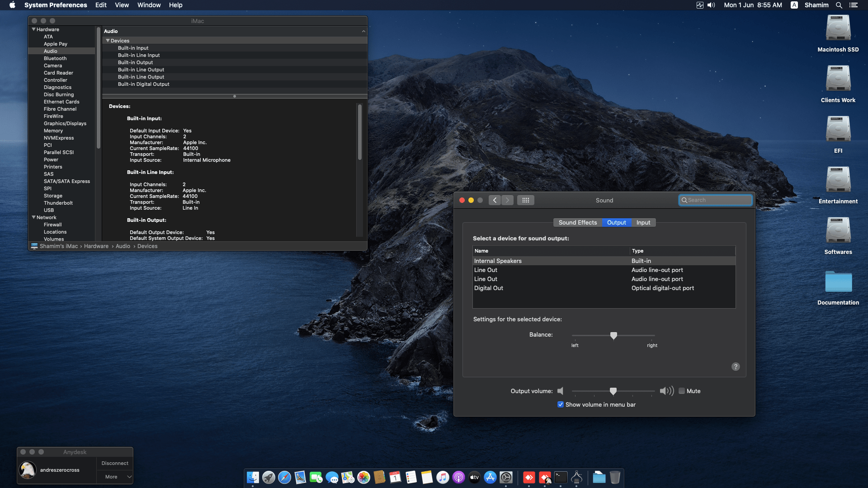Click the forward arrow in Sound window

tap(507, 200)
